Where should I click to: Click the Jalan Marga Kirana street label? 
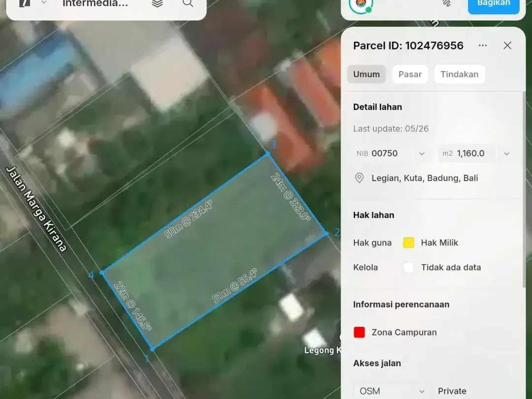pyautogui.click(x=36, y=209)
